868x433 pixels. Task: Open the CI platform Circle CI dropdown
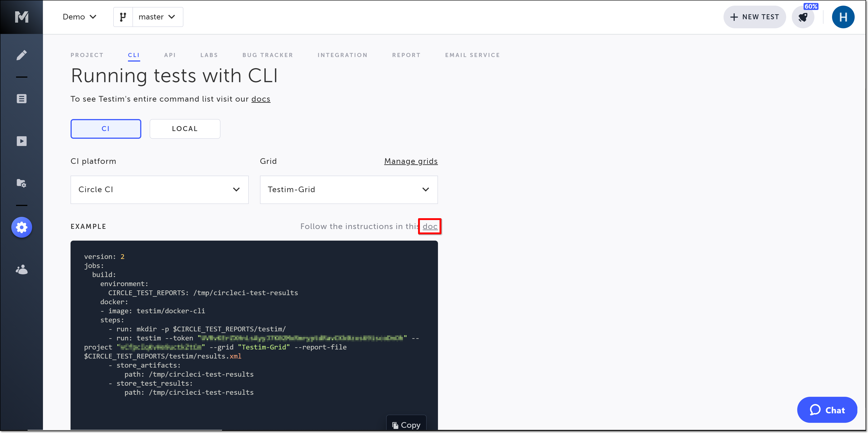pyautogui.click(x=159, y=189)
